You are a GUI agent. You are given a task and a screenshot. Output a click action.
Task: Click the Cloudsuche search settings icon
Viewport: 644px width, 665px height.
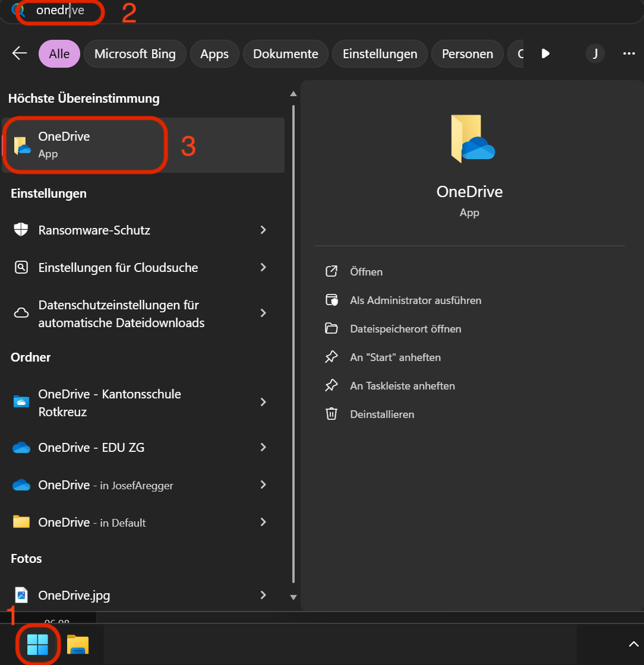21,267
